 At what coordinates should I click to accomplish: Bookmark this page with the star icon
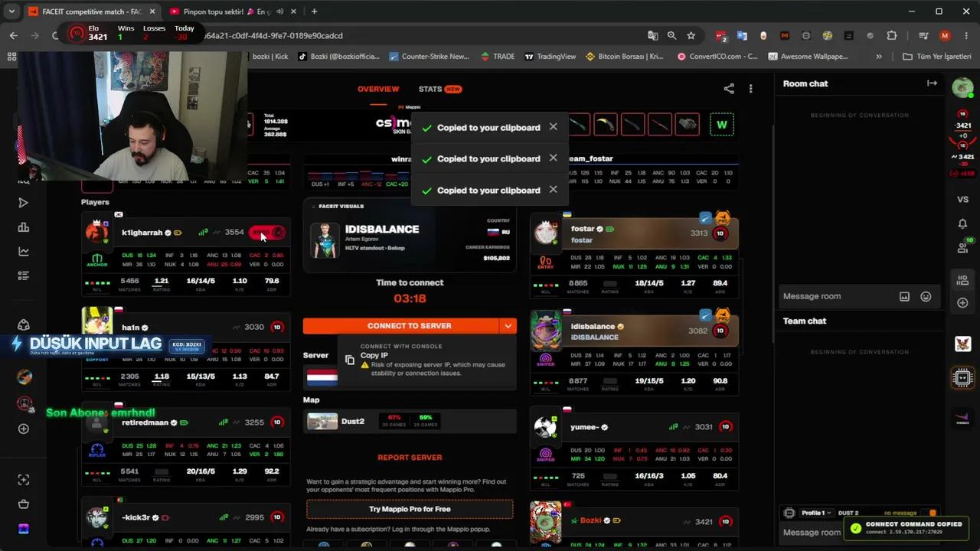(x=691, y=35)
